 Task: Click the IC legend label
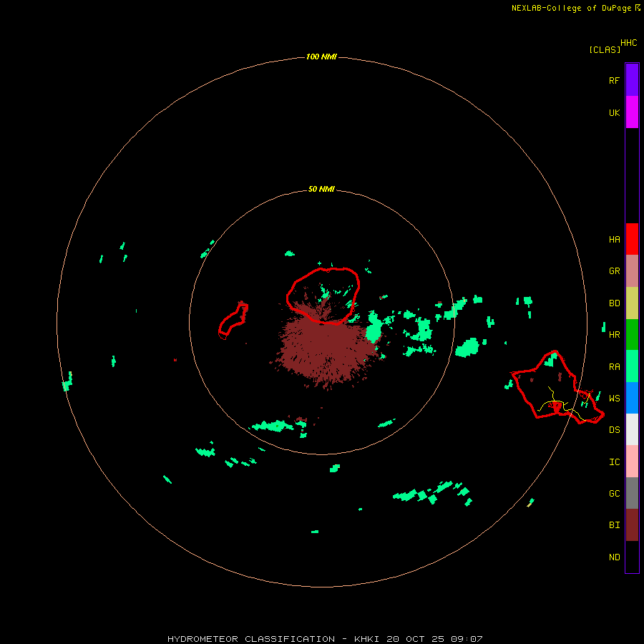click(614, 462)
